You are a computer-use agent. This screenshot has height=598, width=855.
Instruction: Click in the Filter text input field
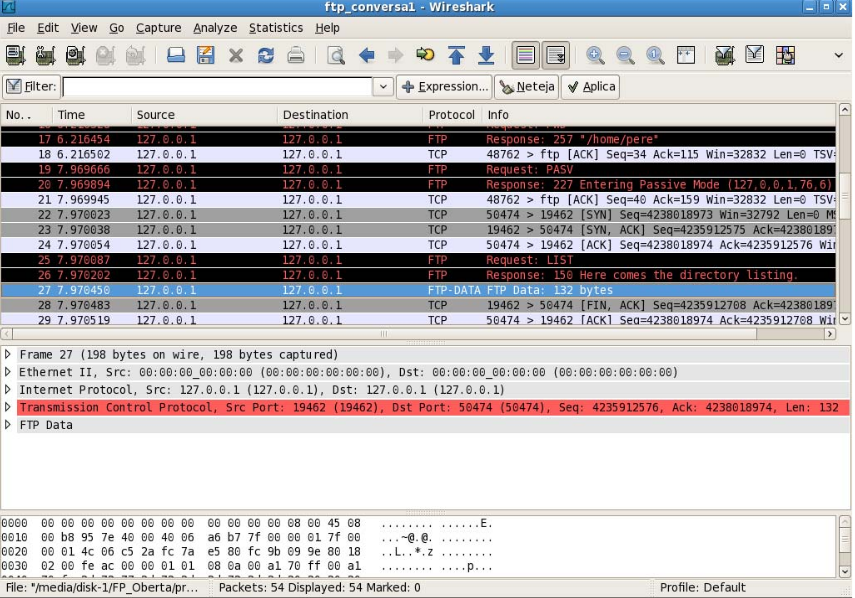217,87
